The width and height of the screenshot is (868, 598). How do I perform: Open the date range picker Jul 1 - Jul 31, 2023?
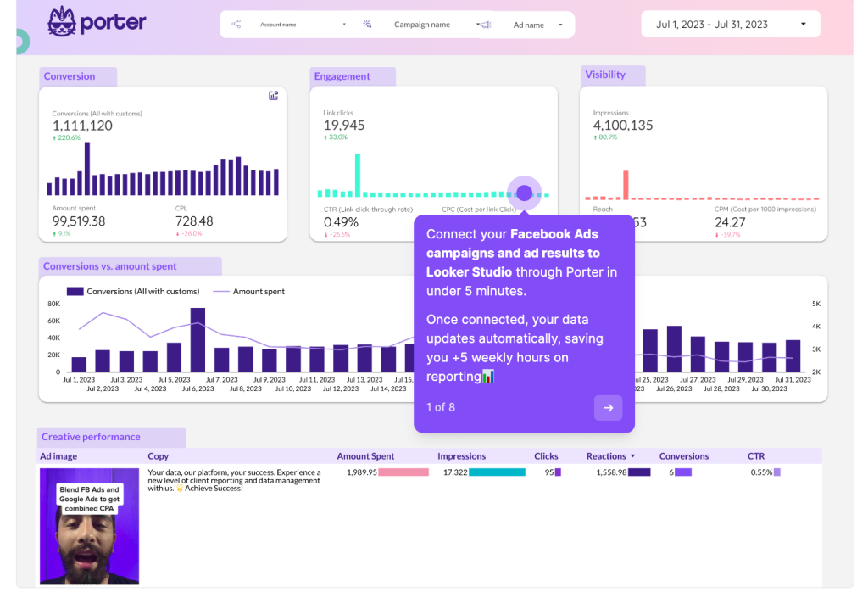(x=730, y=25)
